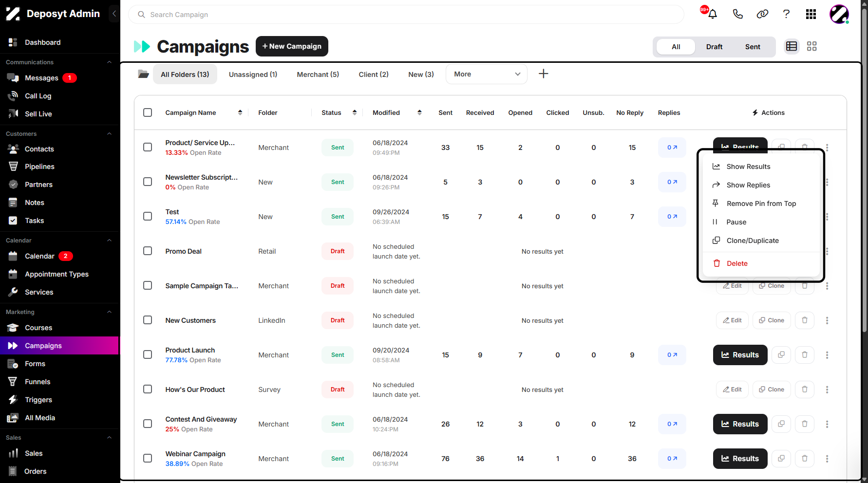Open the three-dot menu for How's Our Product
This screenshot has width=868, height=483.
tap(827, 390)
